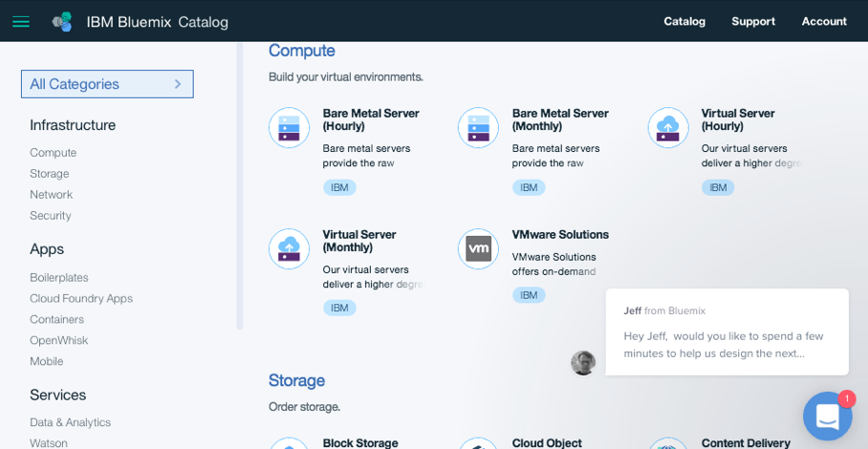Click the Compute section heading

tap(301, 51)
